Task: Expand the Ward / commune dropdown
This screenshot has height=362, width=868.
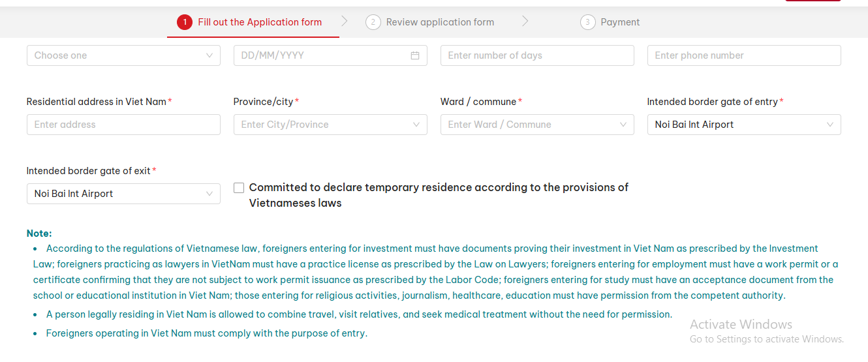Action: click(x=537, y=125)
